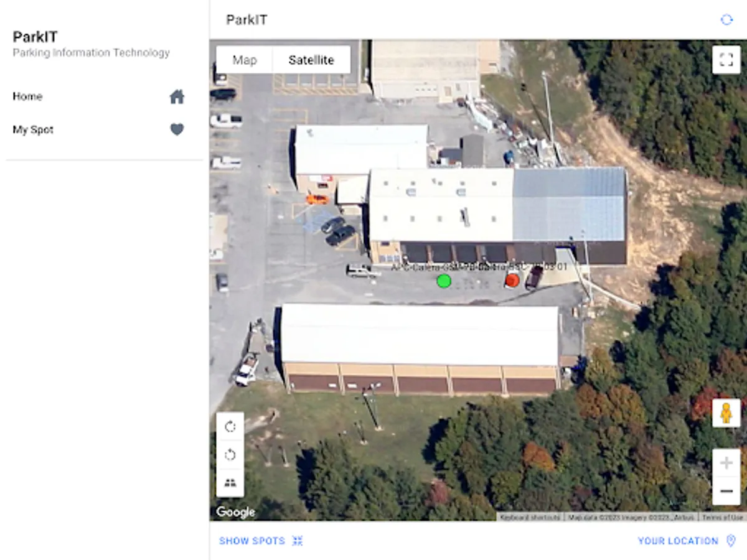The height and width of the screenshot is (560, 747).
Task: Open the Google logo link
Action: click(235, 512)
